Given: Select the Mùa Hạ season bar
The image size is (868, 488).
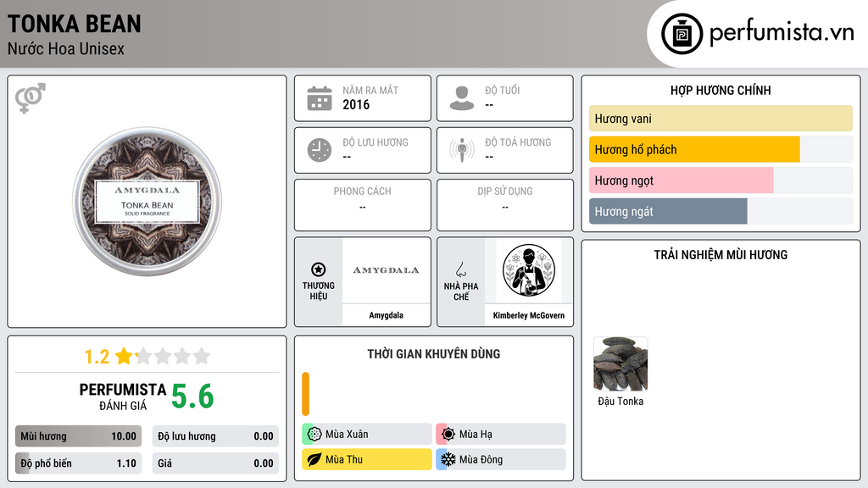Looking at the screenshot, I should (501, 435).
